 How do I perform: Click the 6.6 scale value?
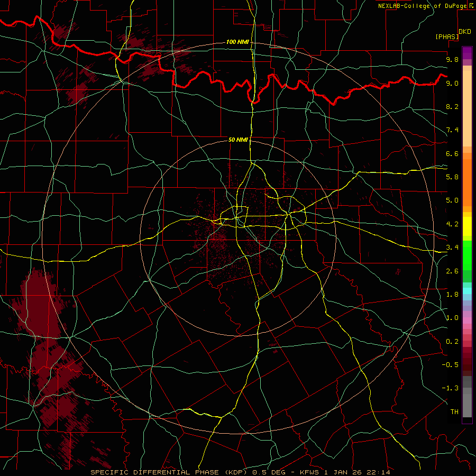(452, 153)
